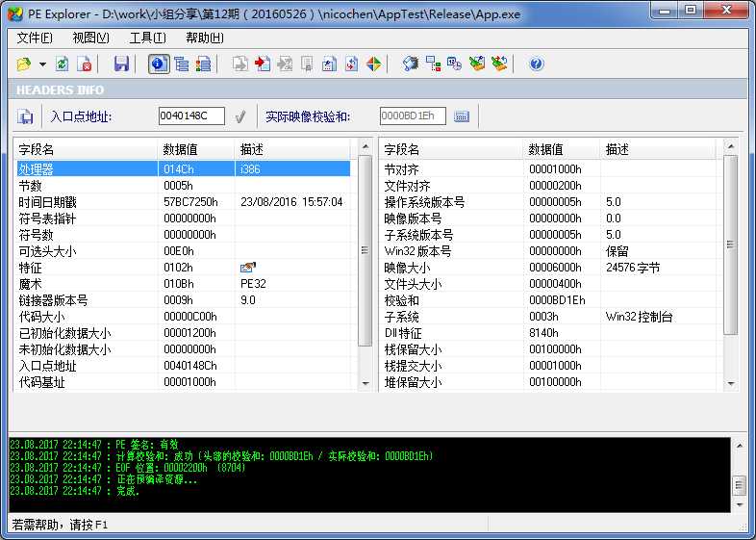Open the TimeDateStamp Adjuster clock icon
This screenshot has width=756, height=540.
click(x=454, y=64)
